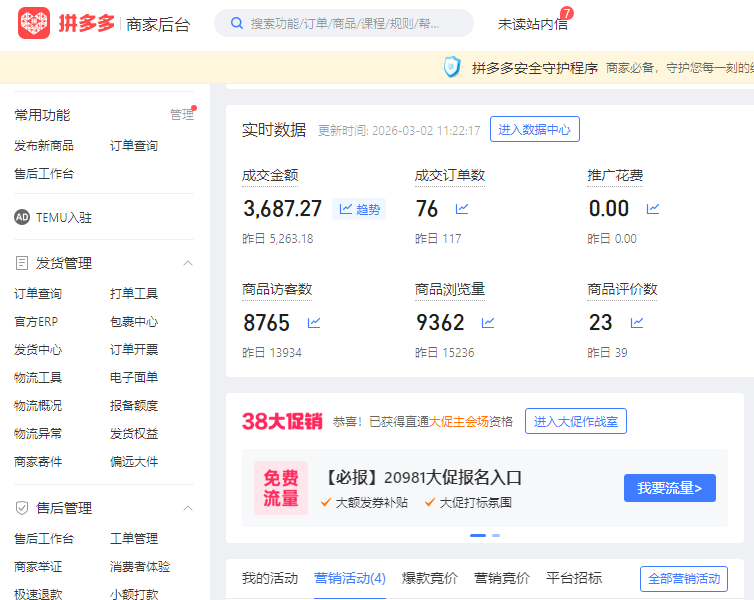The width and height of the screenshot is (754, 600).
Task: Switch to the 营销活动(4) tab
Action: [350, 578]
